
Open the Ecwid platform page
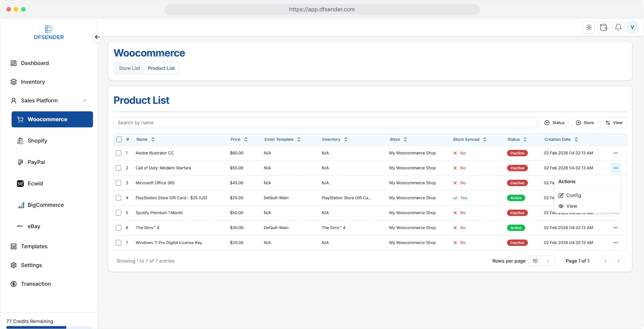[x=35, y=183]
